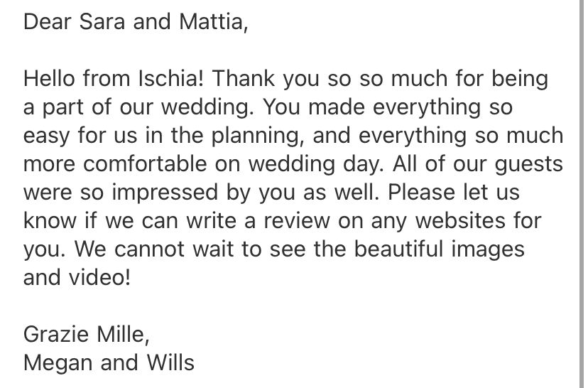
Task: Click the word "Please" in the message
Action: 422,193
